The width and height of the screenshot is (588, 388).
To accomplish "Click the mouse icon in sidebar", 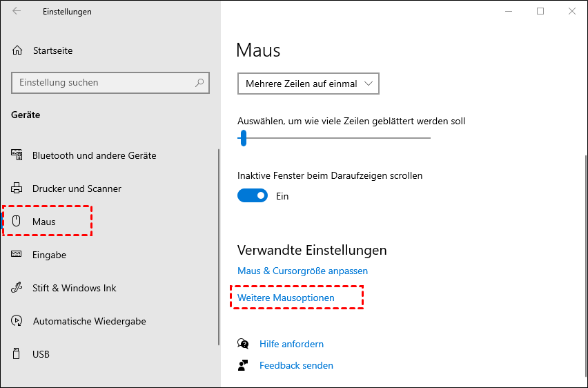I will coord(17,222).
